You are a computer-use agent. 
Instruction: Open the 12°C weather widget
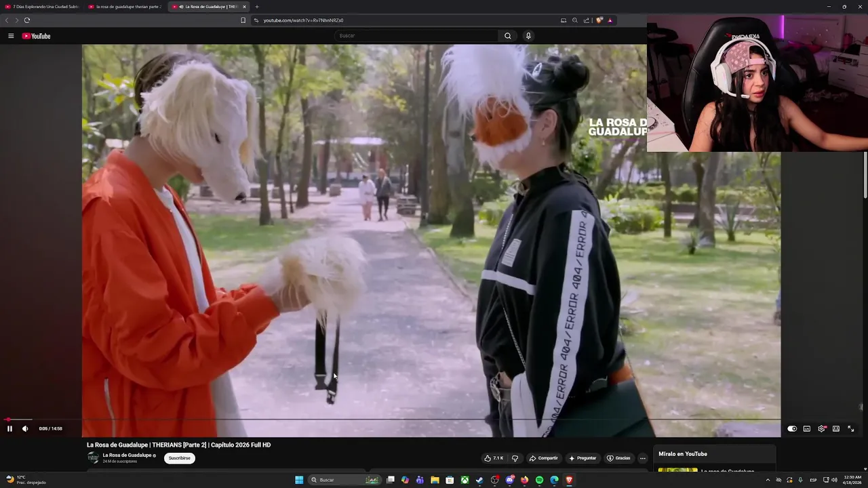tap(26, 480)
